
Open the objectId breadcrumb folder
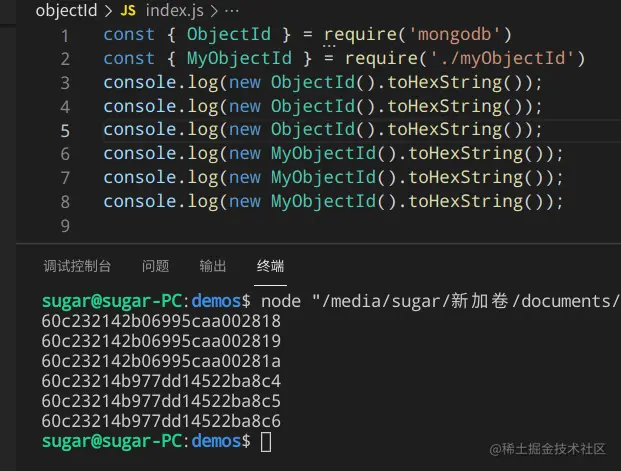[x=66, y=10]
